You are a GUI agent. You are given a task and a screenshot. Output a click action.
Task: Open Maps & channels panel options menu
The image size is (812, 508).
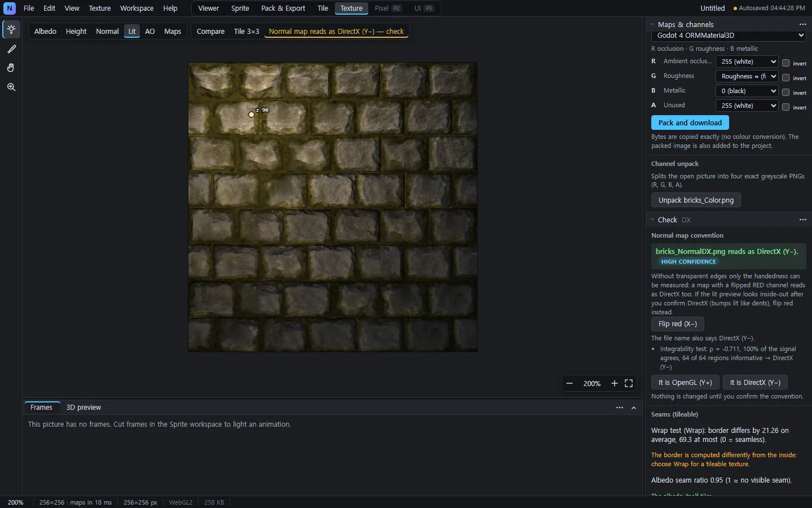tap(803, 24)
